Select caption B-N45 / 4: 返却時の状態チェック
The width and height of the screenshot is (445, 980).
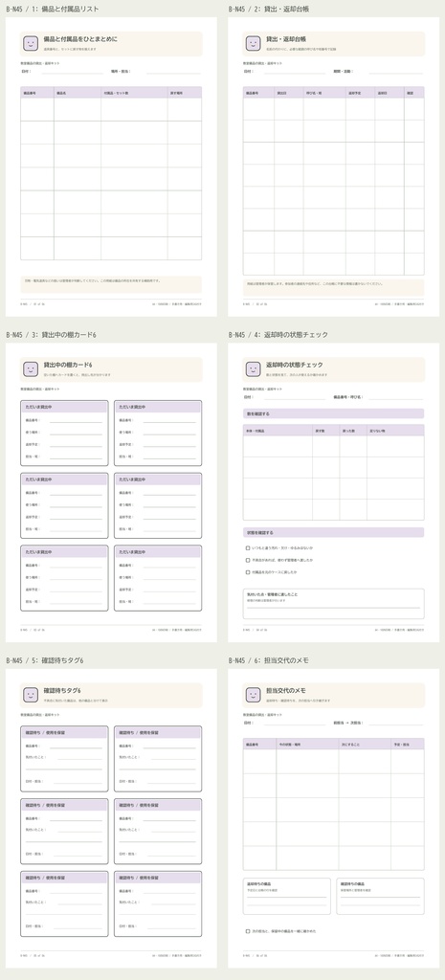pos(278,335)
